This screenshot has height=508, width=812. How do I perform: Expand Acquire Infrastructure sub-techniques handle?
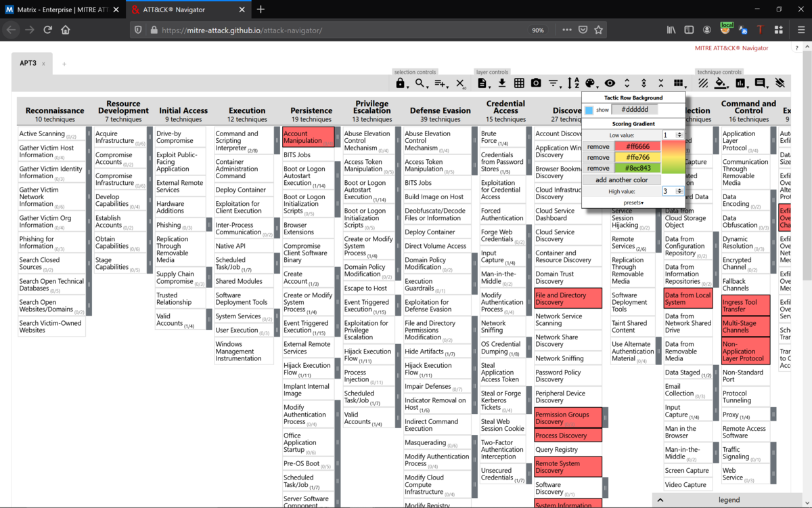pos(150,137)
